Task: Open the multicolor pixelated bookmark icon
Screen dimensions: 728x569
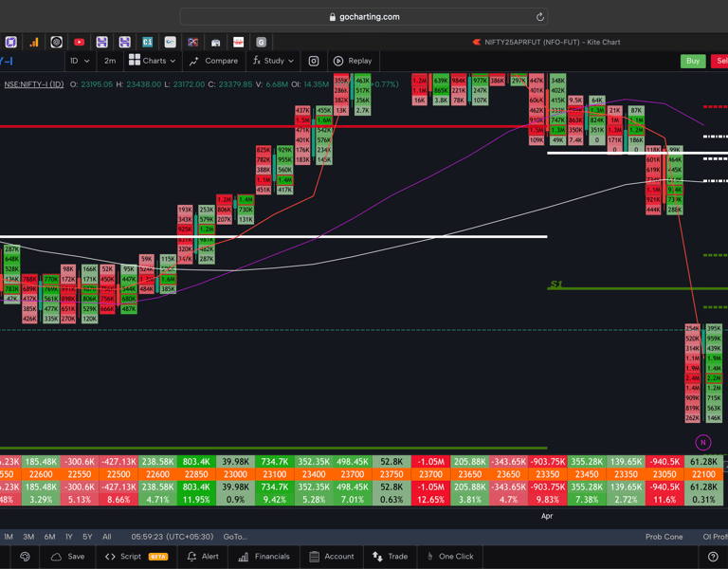Action: point(193,43)
